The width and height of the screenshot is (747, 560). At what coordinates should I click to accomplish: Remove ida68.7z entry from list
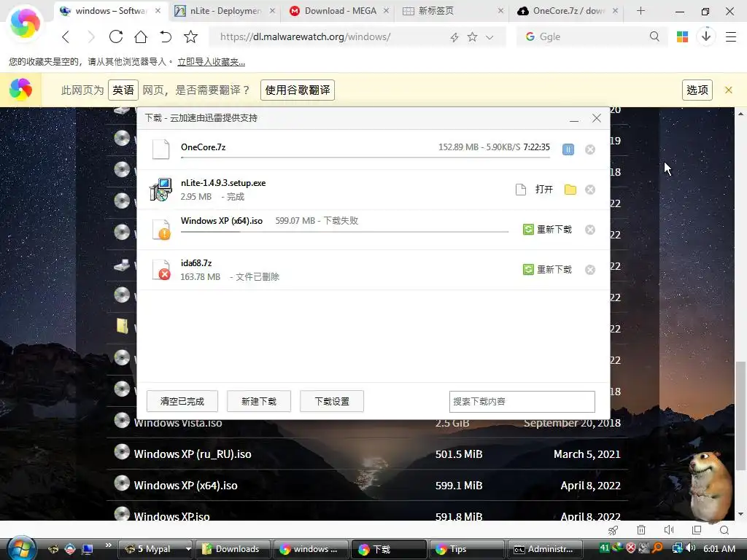coord(589,270)
